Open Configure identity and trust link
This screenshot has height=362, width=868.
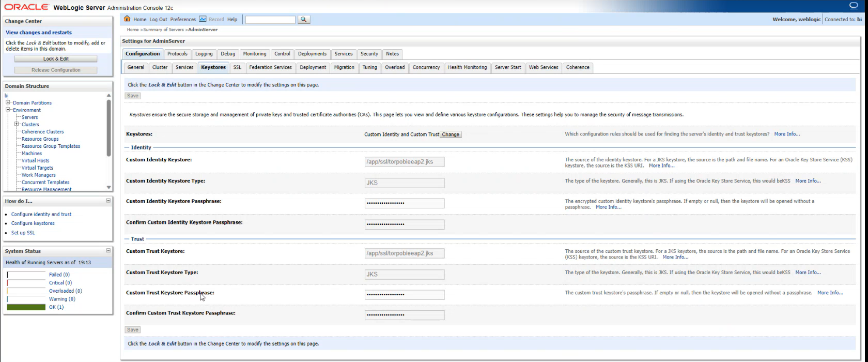point(41,214)
